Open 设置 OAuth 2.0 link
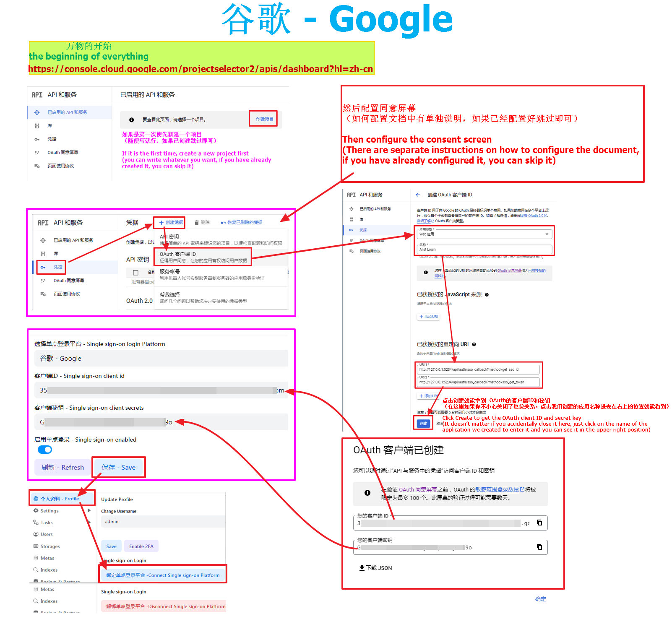The height and width of the screenshot is (619, 672). coord(533,216)
